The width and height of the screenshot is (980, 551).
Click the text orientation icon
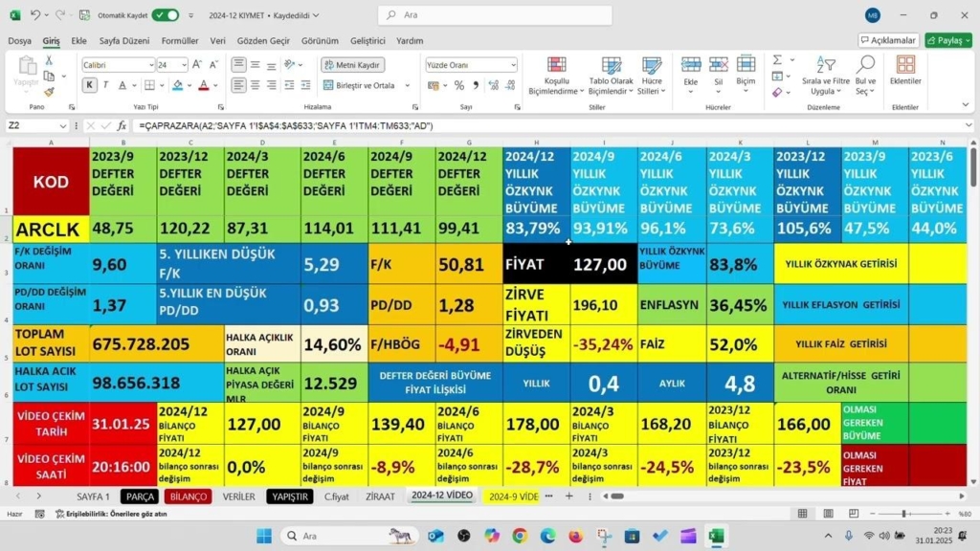[x=289, y=64]
